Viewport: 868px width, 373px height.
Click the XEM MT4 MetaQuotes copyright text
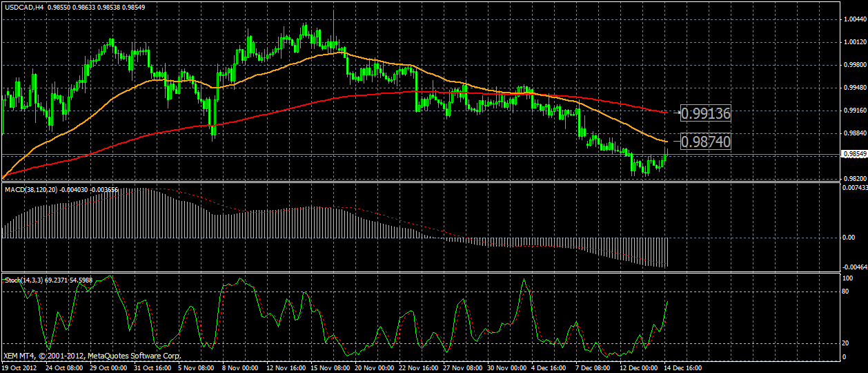click(92, 356)
